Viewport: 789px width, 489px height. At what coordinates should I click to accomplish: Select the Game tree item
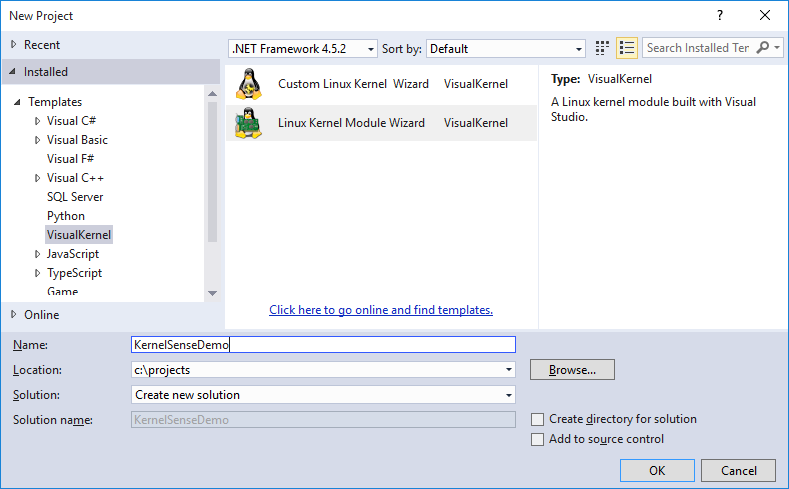62,291
